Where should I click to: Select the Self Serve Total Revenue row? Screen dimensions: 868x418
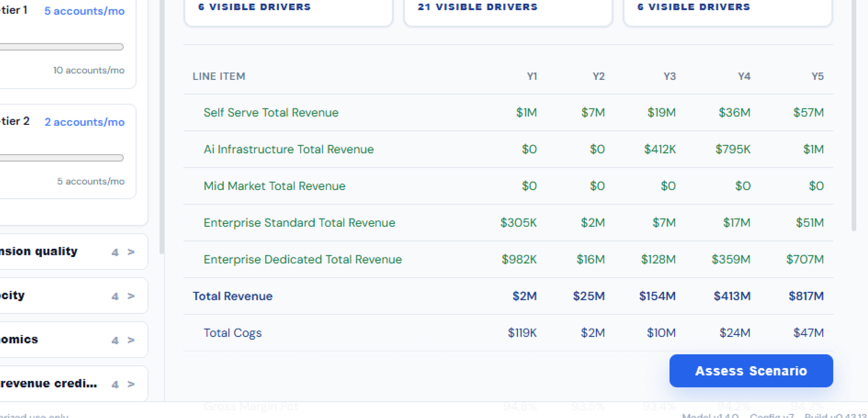[508, 112]
